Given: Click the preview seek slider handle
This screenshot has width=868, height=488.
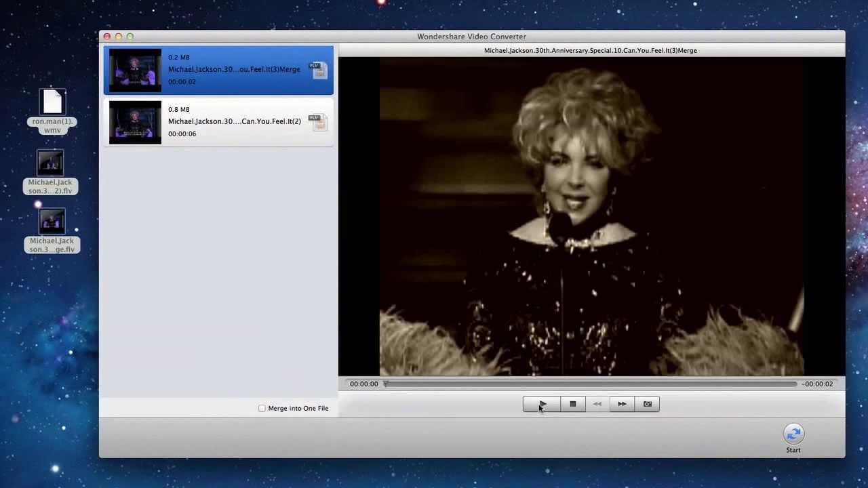Looking at the screenshot, I should tap(386, 384).
